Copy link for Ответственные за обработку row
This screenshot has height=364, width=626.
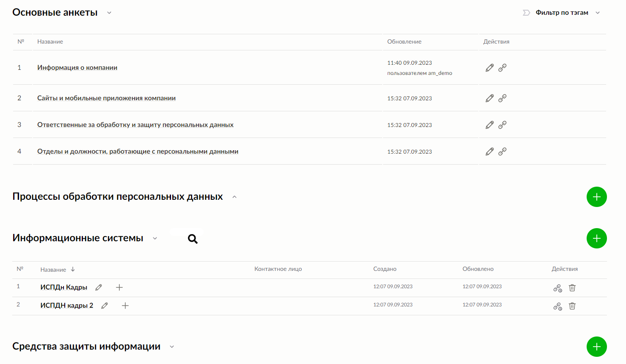pyautogui.click(x=502, y=125)
